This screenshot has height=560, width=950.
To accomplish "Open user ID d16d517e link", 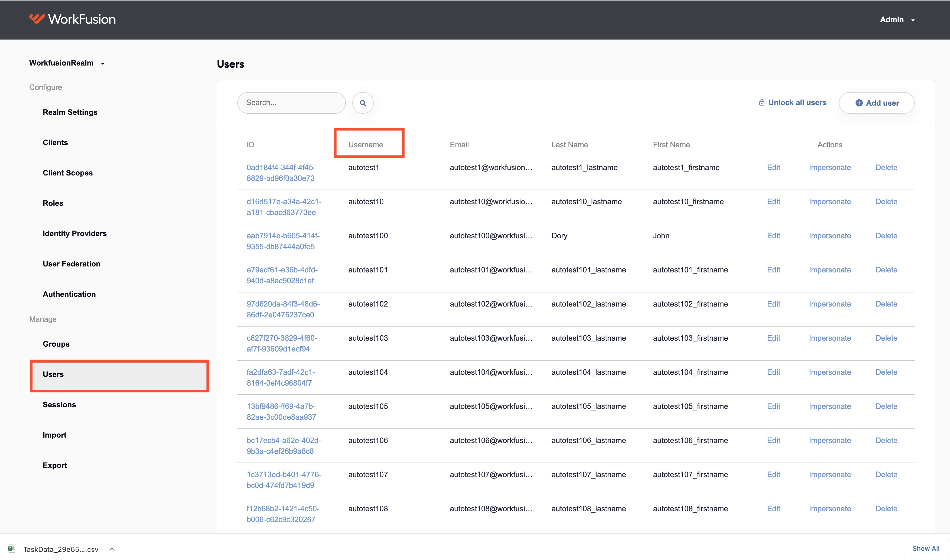I will coord(284,207).
